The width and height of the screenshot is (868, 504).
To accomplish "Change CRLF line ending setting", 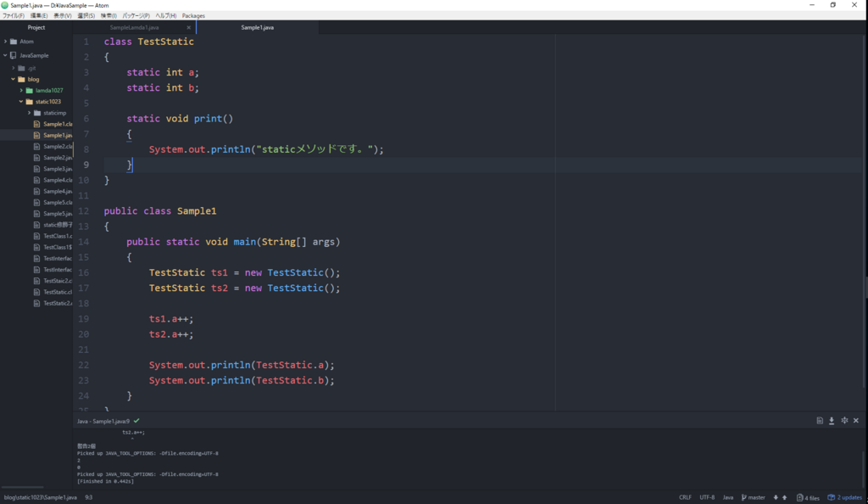I will 685,497.
